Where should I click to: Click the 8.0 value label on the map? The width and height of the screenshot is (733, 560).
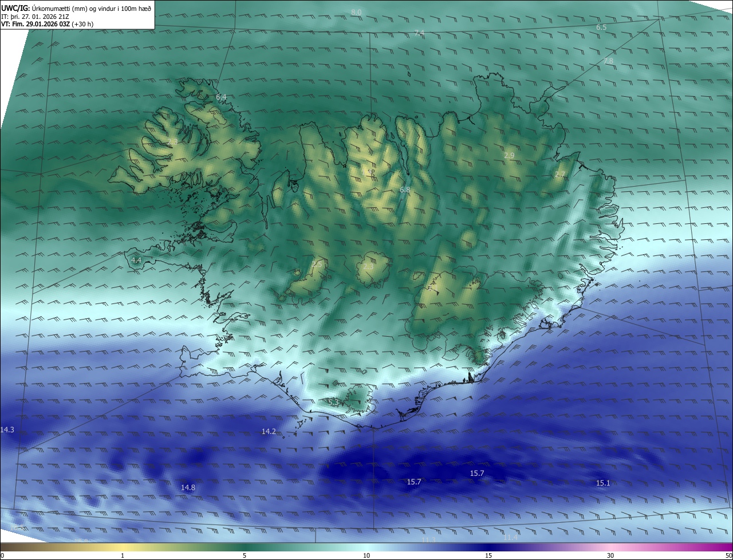point(356,12)
